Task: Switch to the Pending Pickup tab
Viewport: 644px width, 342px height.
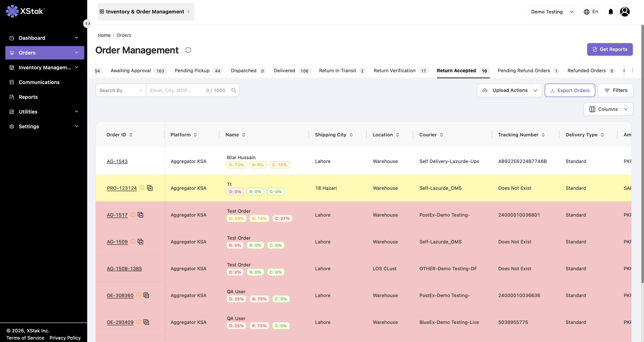Action: click(x=199, y=70)
